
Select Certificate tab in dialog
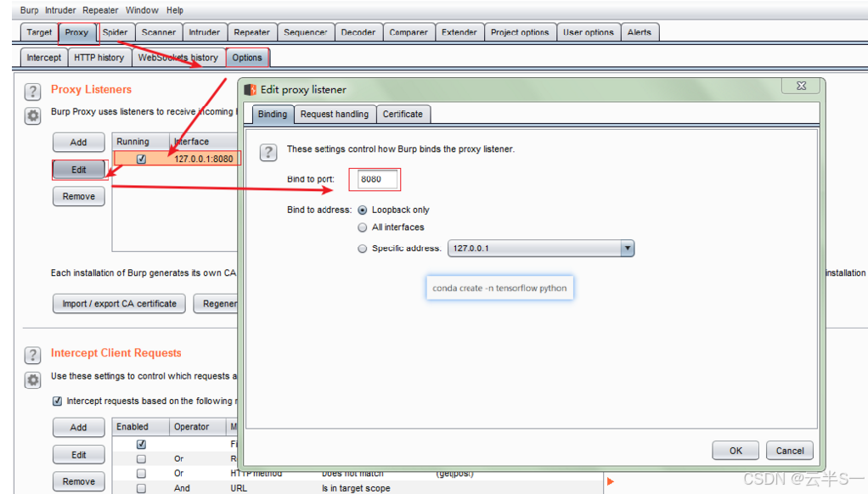point(403,114)
